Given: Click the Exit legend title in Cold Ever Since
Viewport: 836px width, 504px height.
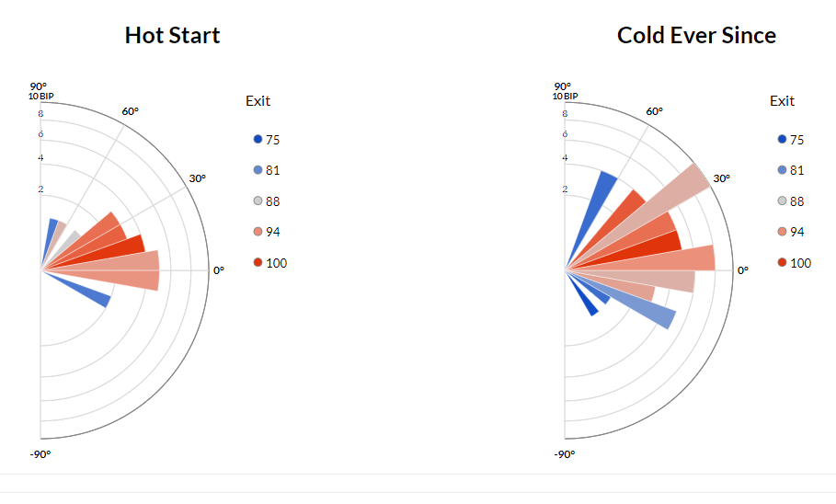Looking at the screenshot, I should point(782,101).
